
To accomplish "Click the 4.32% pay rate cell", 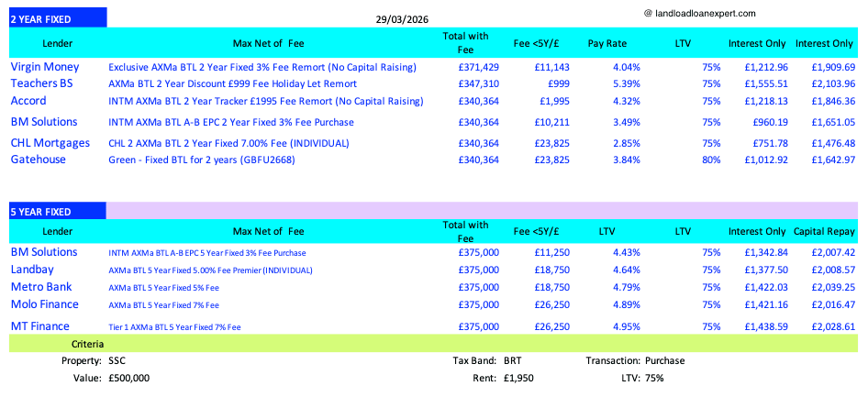I will 628,101.
